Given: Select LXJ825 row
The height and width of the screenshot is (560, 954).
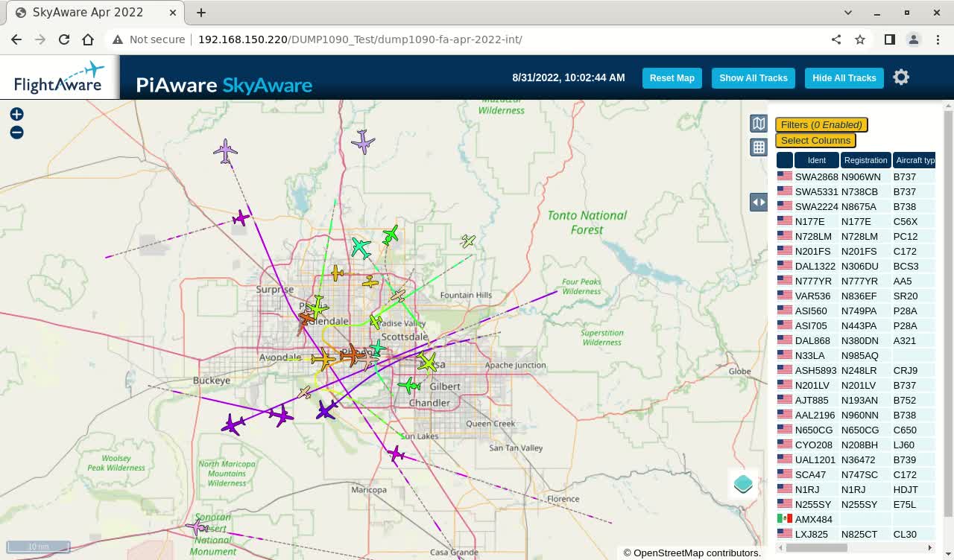Looking at the screenshot, I should click(x=856, y=534).
